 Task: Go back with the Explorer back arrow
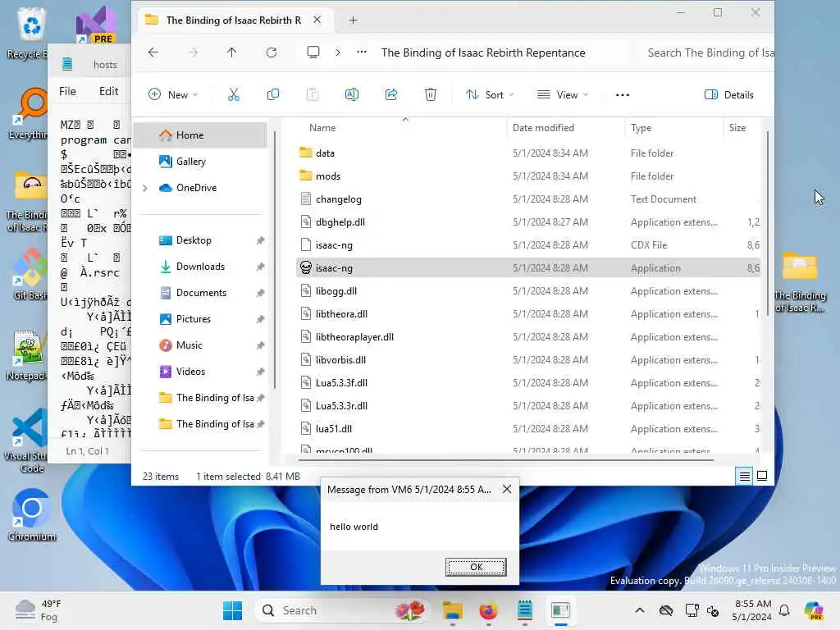point(153,52)
